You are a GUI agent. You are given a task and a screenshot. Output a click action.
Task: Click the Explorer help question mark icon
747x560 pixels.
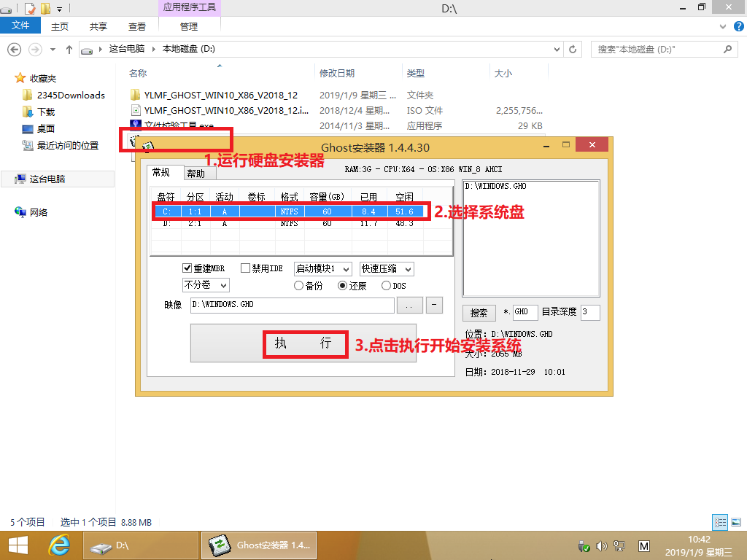click(x=739, y=26)
